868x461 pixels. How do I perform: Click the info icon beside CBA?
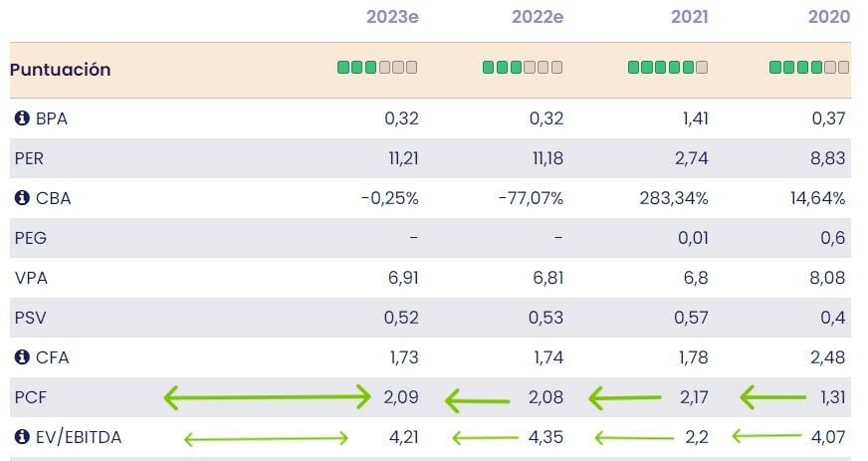pos(22,198)
